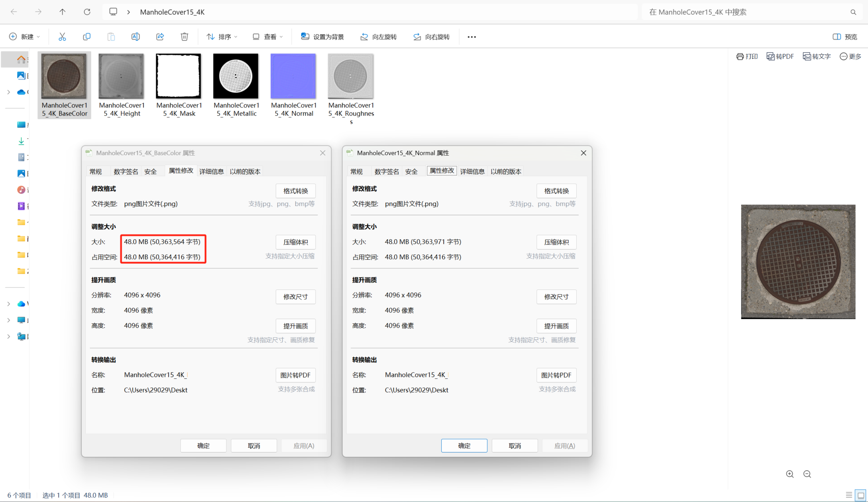Click 压缩体积 button in Normal properties
868x502 pixels.
556,242
